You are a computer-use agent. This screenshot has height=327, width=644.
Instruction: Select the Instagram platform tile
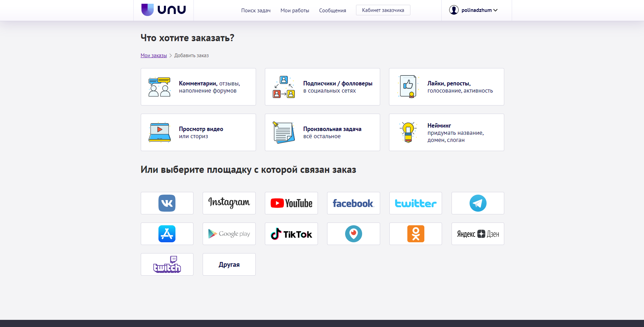pos(229,203)
